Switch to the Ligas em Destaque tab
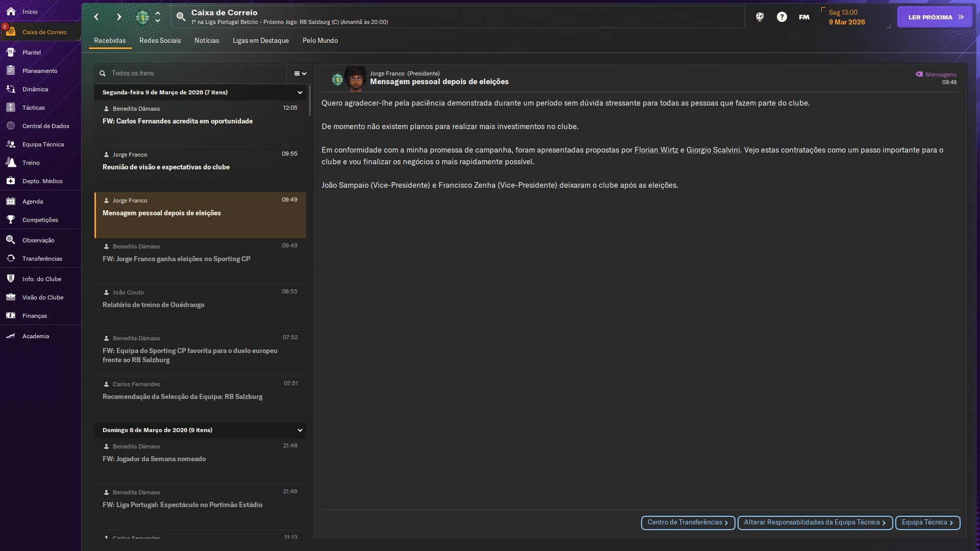This screenshot has width=980, height=551. click(260, 41)
